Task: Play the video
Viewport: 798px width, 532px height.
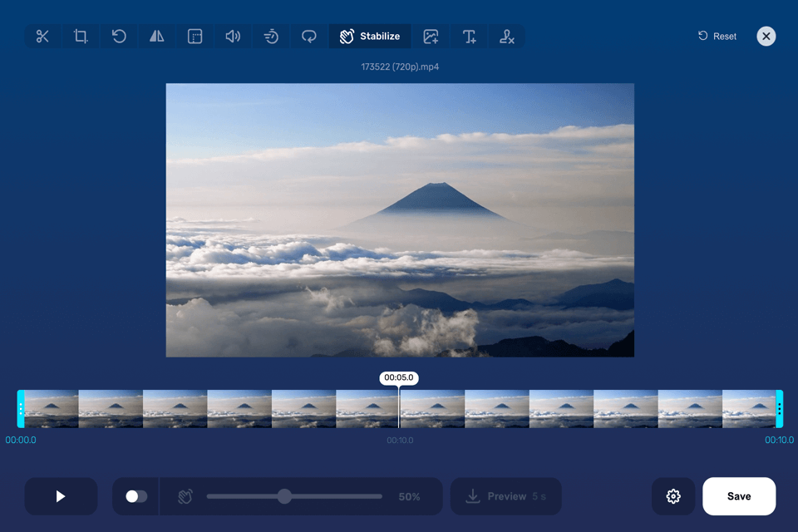Action: click(61, 496)
